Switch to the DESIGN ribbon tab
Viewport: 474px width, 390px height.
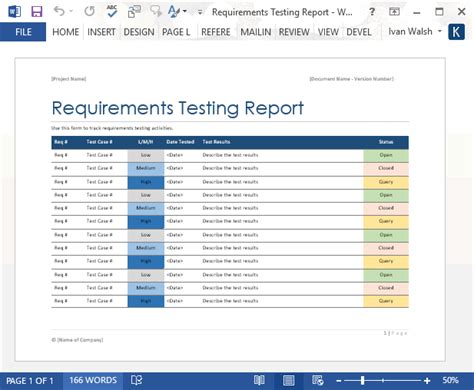(139, 32)
